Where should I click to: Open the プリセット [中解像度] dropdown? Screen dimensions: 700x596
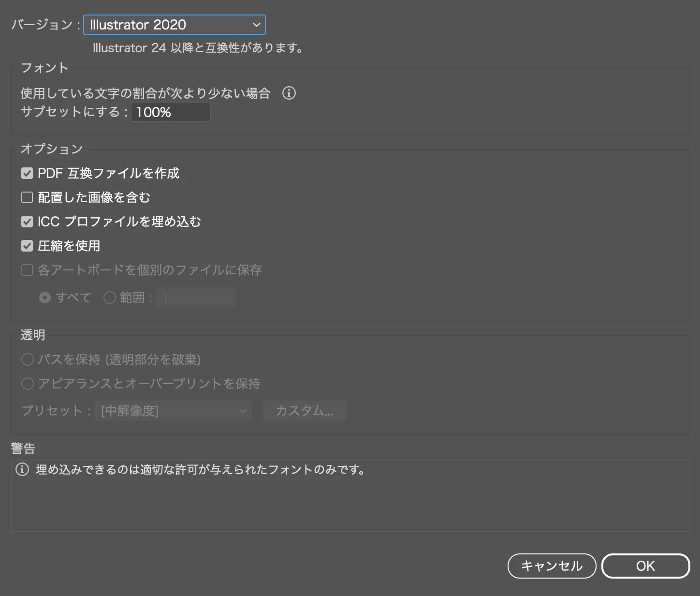(174, 411)
